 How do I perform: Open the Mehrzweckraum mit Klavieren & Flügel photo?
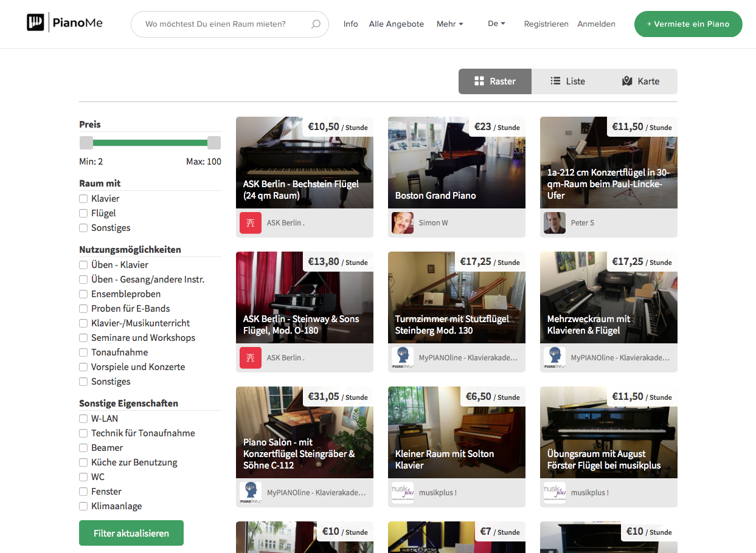(609, 297)
